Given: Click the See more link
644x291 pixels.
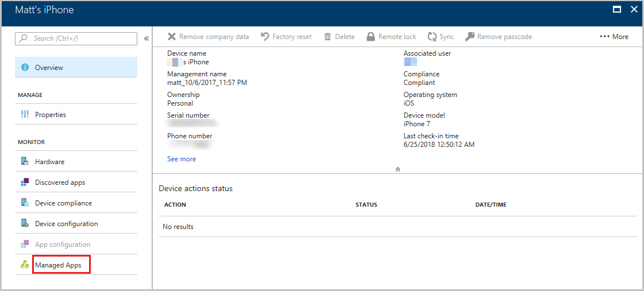Looking at the screenshot, I should tap(182, 159).
